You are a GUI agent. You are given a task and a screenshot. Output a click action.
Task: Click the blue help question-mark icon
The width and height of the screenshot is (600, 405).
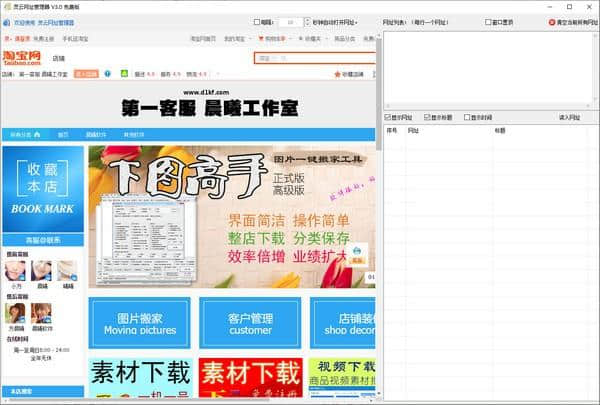coord(109,73)
